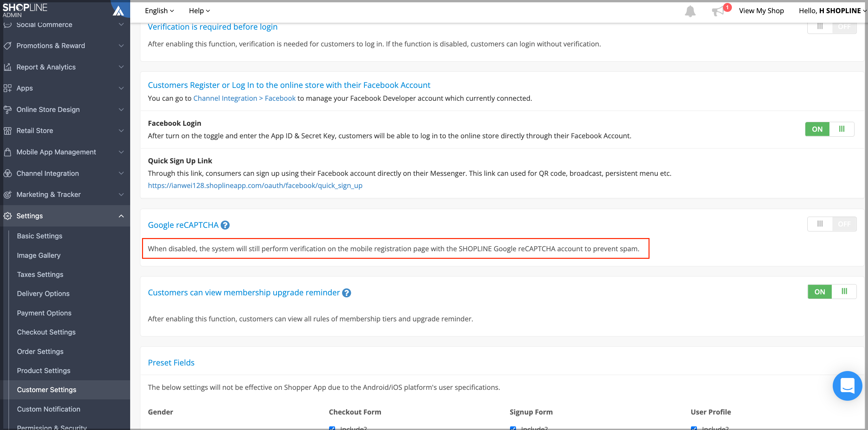Open Order Settings

coord(40,352)
